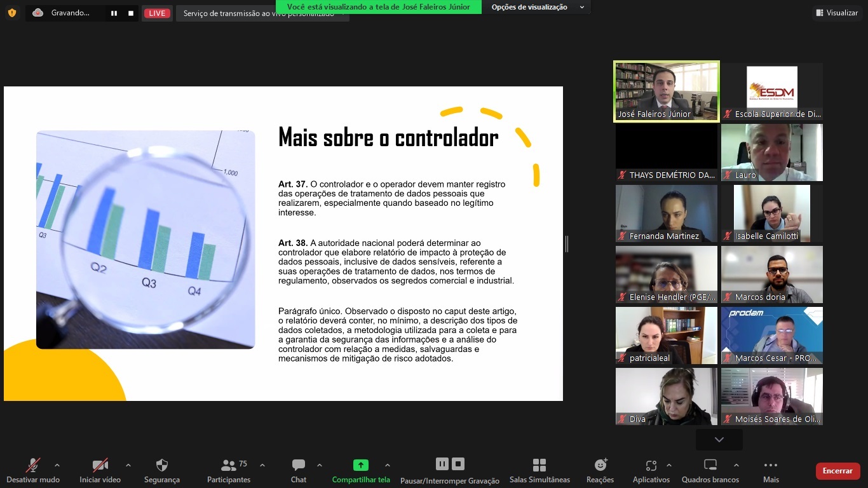Select Fernanda Martinez's video thumbnail
Viewport: 868px width, 488px height.
coord(667,213)
